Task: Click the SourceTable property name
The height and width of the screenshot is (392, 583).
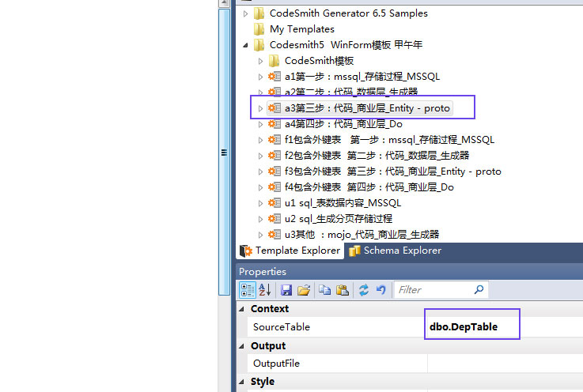Action: 282,327
